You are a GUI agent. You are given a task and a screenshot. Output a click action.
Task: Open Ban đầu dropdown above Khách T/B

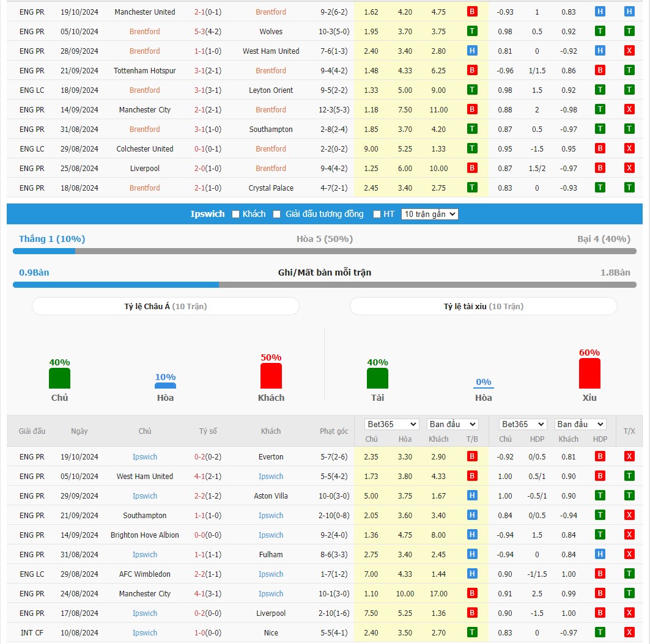pos(452,424)
